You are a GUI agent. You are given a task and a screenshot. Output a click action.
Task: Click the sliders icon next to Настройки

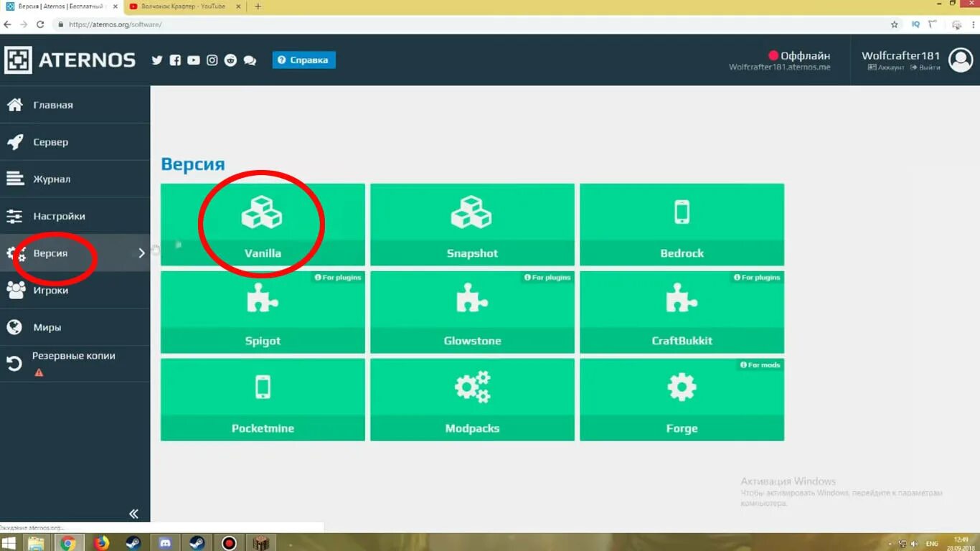point(15,216)
